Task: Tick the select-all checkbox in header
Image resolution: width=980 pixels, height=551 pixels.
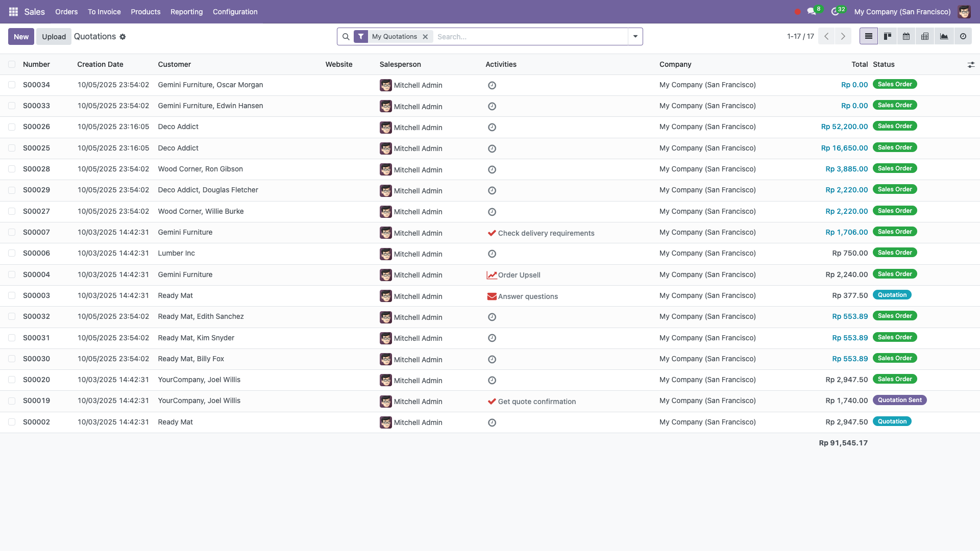Action: (12, 64)
